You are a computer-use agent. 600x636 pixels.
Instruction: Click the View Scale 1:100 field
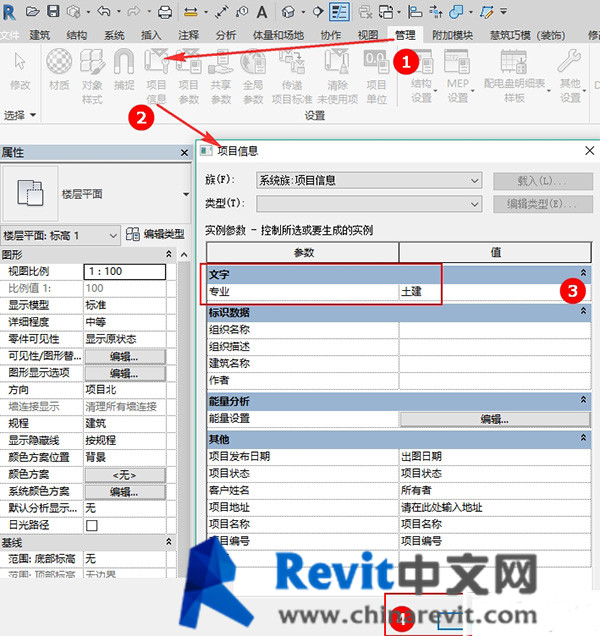click(125, 272)
